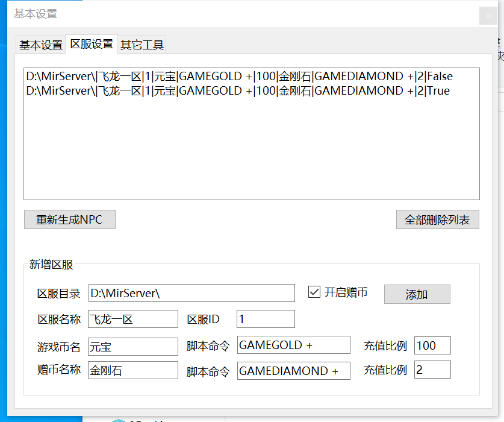Close the 基本设置 dialog

click(487, 16)
